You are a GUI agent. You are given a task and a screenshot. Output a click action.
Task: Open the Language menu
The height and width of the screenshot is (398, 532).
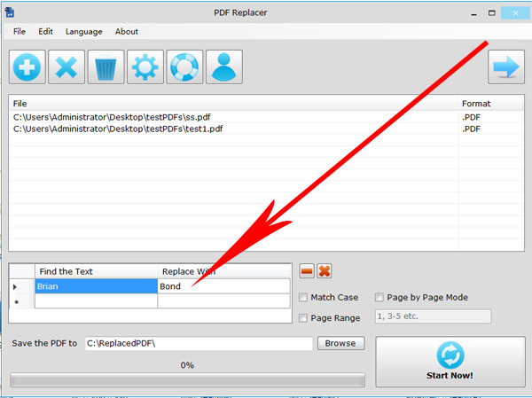(84, 32)
